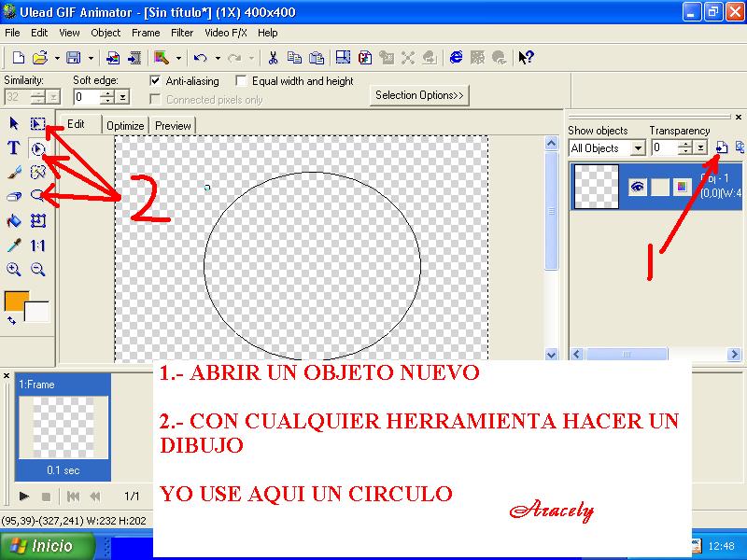
Task: Swap foreground and background colors
Action: [11, 320]
